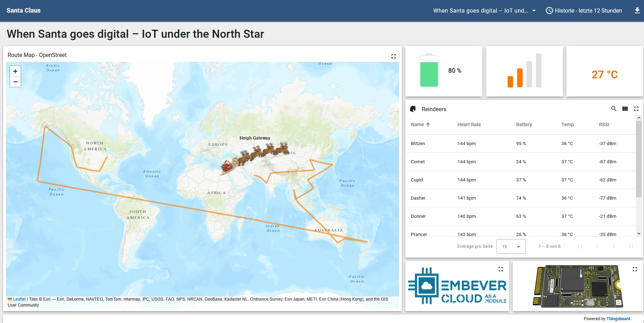Open the Historie time window selector
Viewport: 644px width, 323px height.
pos(584,10)
